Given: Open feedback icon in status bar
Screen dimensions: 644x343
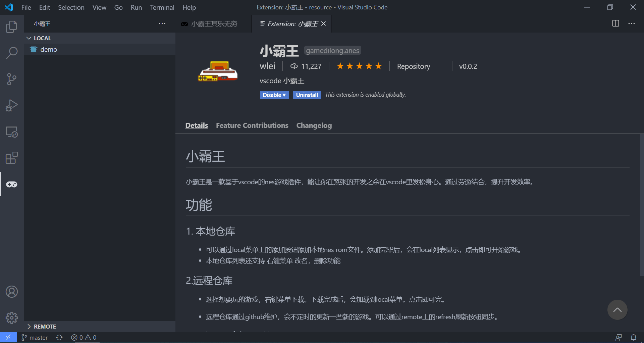Looking at the screenshot, I should point(619,337).
